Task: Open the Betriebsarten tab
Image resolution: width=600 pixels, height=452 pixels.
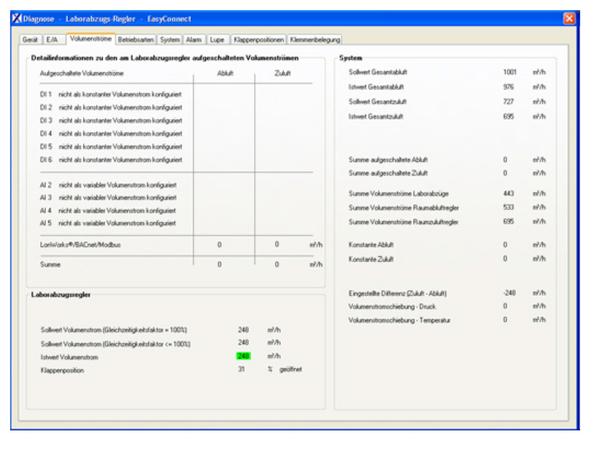Action: (135, 40)
